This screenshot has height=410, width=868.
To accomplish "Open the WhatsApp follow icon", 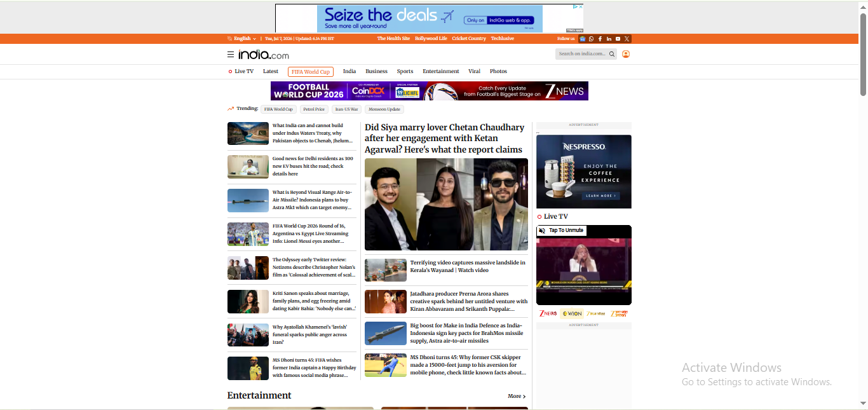I will tap(591, 39).
